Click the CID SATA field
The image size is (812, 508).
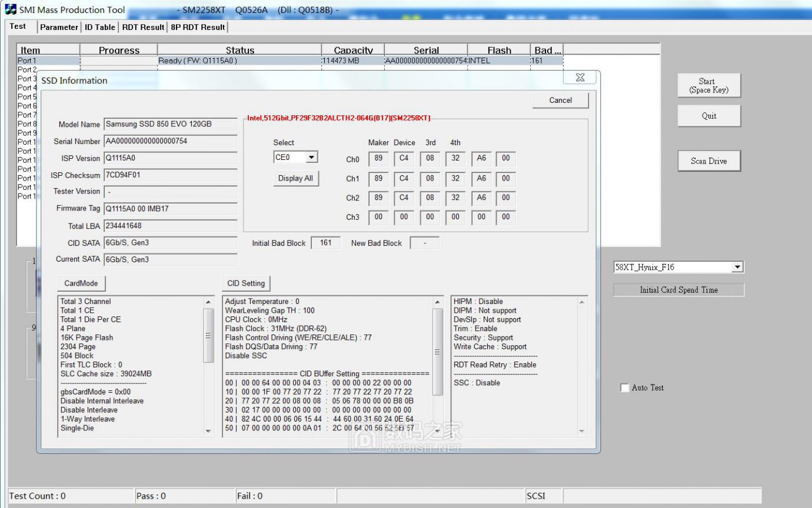tap(171, 243)
